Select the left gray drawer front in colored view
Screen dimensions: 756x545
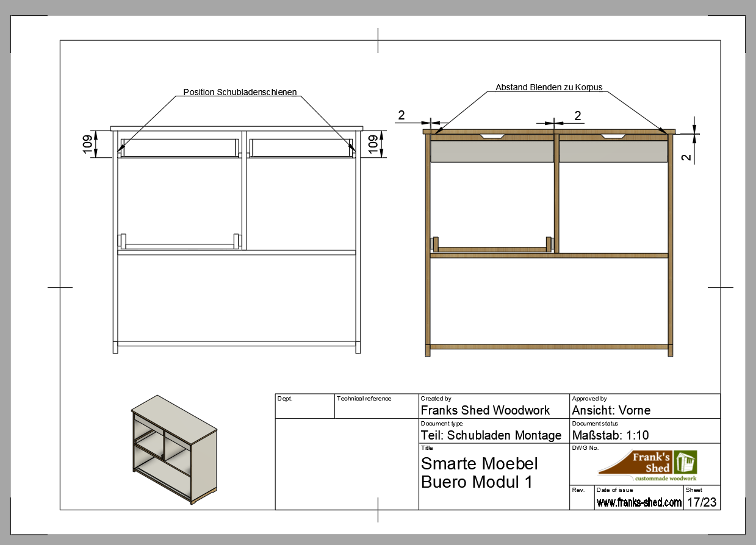coord(492,152)
